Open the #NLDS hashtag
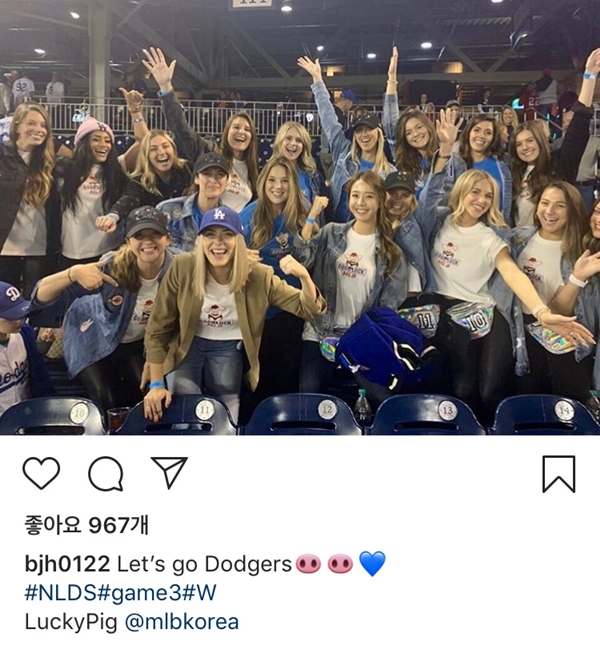This screenshot has width=600, height=645. click(x=62, y=593)
